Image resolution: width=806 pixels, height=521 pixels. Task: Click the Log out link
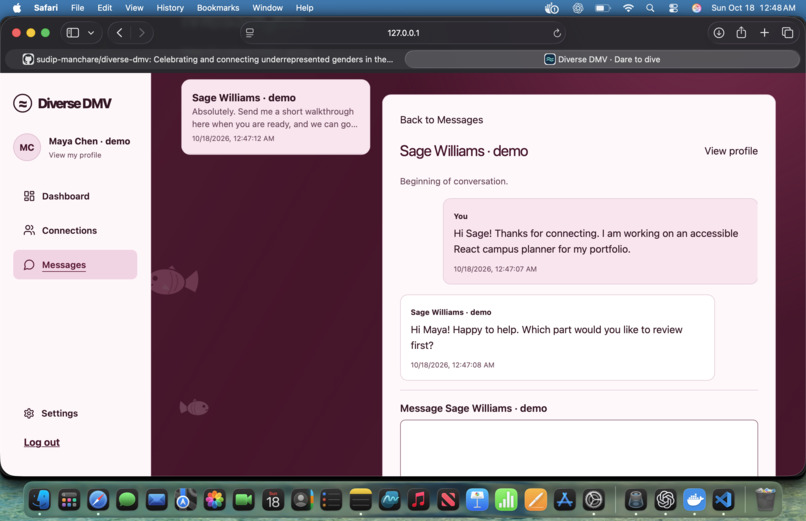[x=42, y=442]
